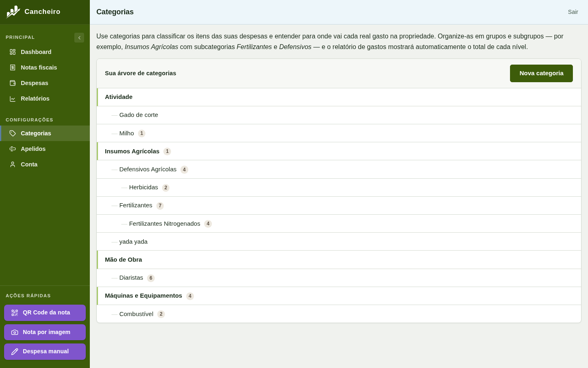The height and width of the screenshot is (368, 588).
Task: Select the Atividade category row
Action: click(339, 97)
